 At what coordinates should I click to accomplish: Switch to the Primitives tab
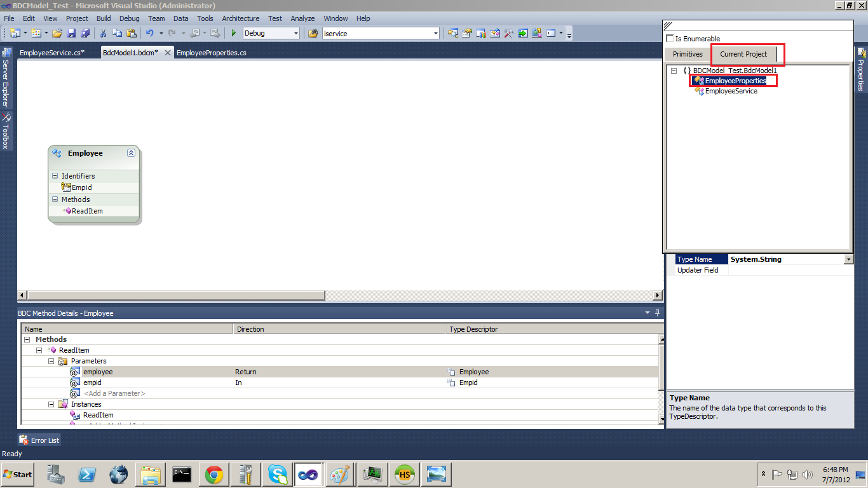[688, 54]
